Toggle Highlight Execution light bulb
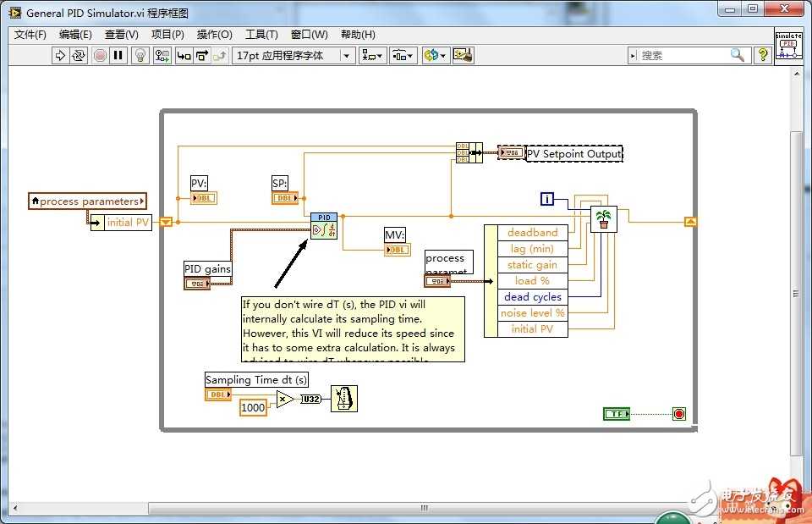The image size is (812, 524). click(140, 55)
